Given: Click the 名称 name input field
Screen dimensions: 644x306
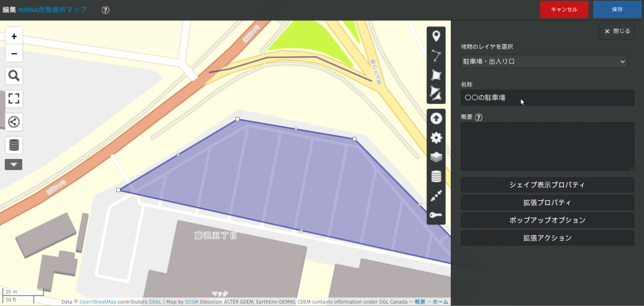Looking at the screenshot, I should click(547, 98).
